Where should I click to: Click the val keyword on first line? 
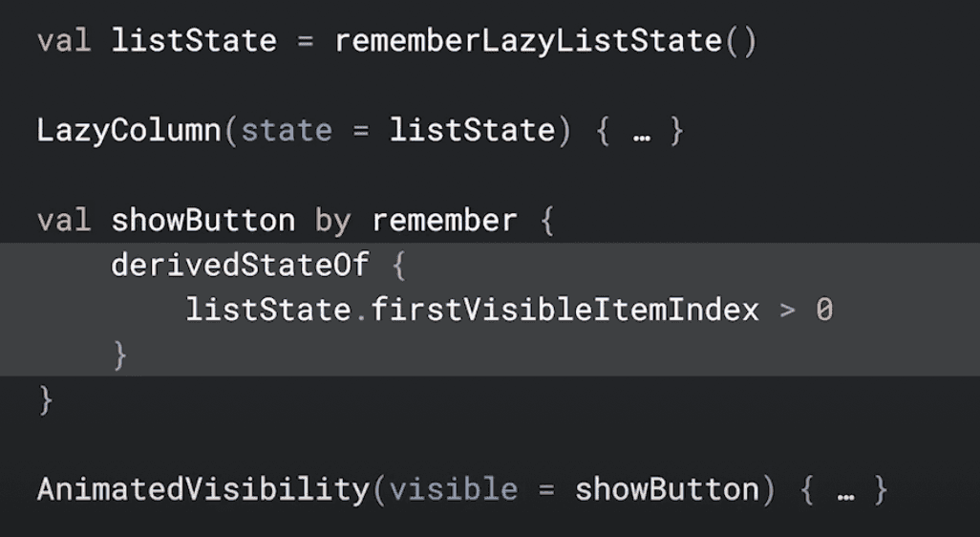64,42
